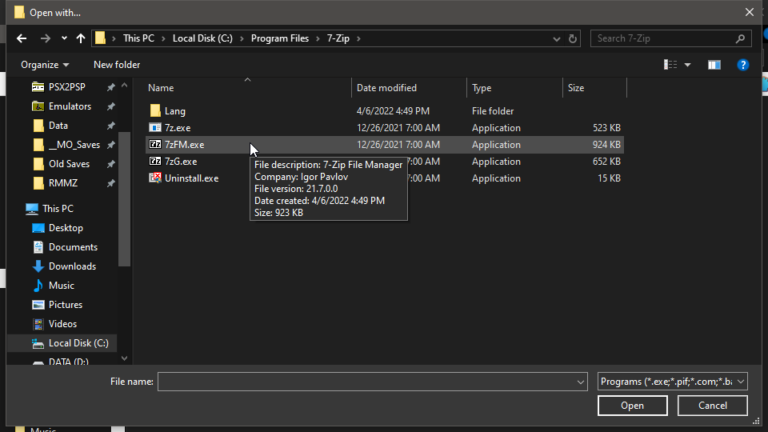Click the forward navigation arrow
The height and width of the screenshot is (432, 768).
click(x=45, y=38)
